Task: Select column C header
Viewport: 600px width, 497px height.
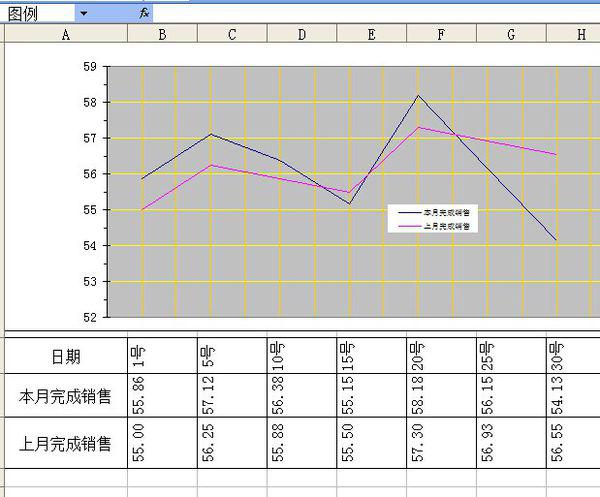Action: pos(232,35)
